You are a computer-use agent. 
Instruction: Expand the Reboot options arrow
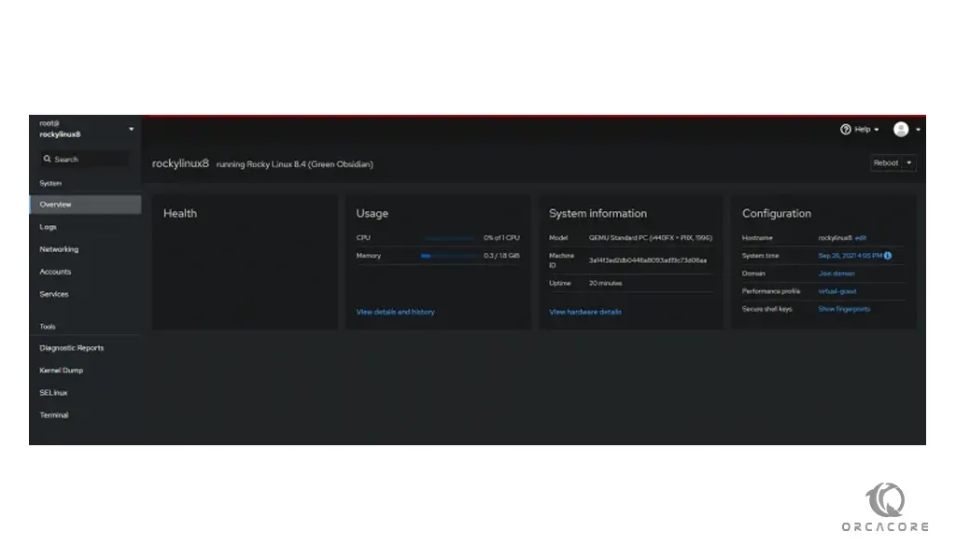pos(909,162)
